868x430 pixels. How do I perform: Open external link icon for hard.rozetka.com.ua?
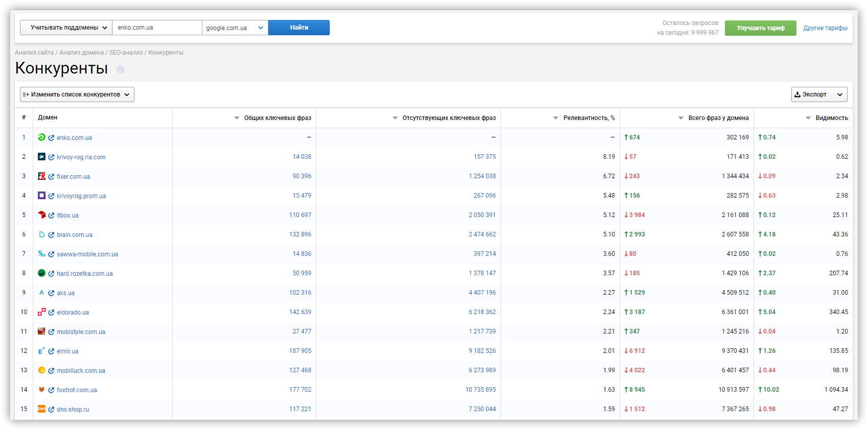[51, 274]
